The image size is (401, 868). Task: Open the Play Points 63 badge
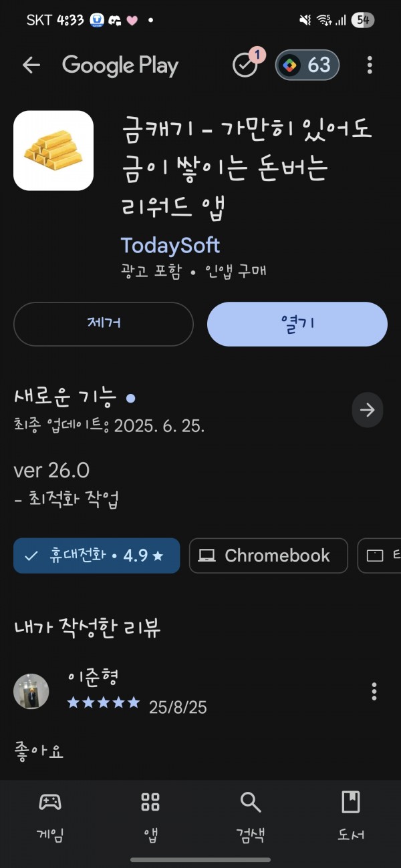coord(307,65)
